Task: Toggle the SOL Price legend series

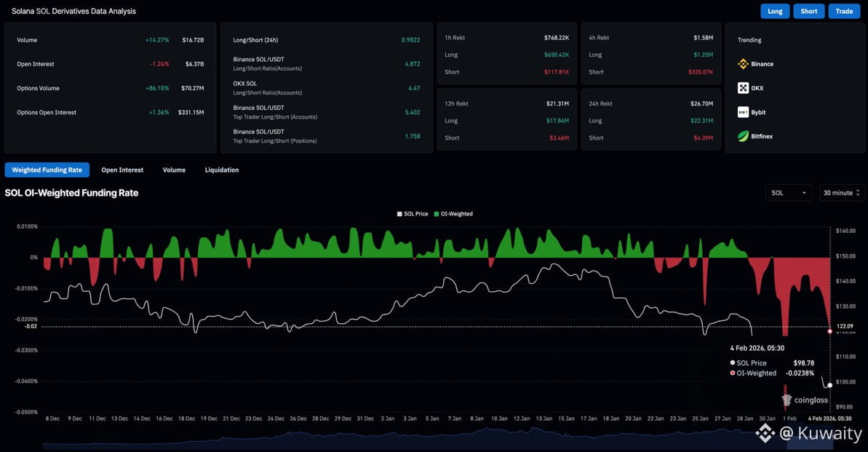Action: click(413, 214)
